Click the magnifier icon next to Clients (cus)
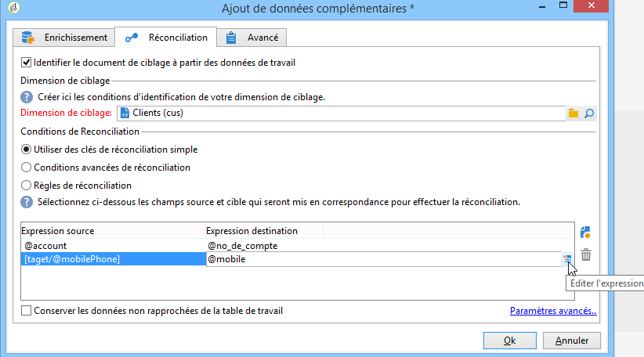Screen dimensions: 644x357 coord(589,114)
